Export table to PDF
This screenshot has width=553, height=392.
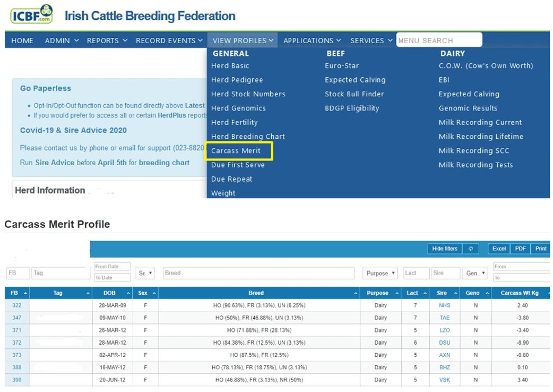click(520, 249)
